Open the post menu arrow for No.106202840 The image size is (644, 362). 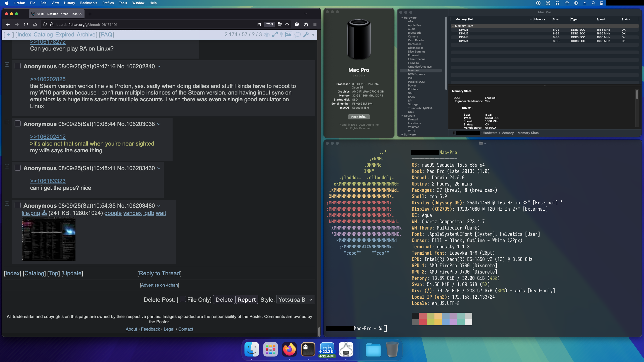[159, 67]
